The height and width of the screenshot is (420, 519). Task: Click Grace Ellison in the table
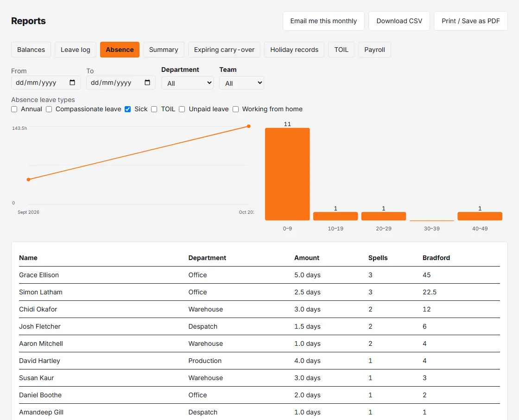pyautogui.click(x=39, y=275)
